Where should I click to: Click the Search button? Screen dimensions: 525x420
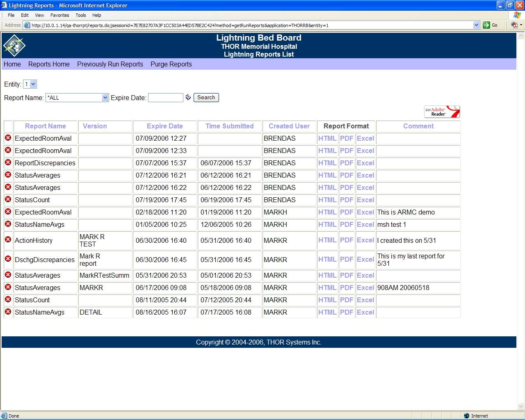tap(206, 97)
